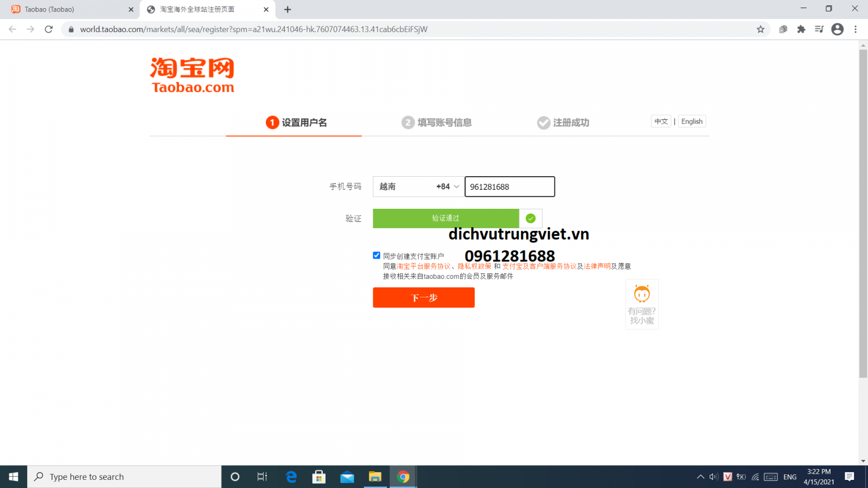Click the phone number input field

pos(509,187)
